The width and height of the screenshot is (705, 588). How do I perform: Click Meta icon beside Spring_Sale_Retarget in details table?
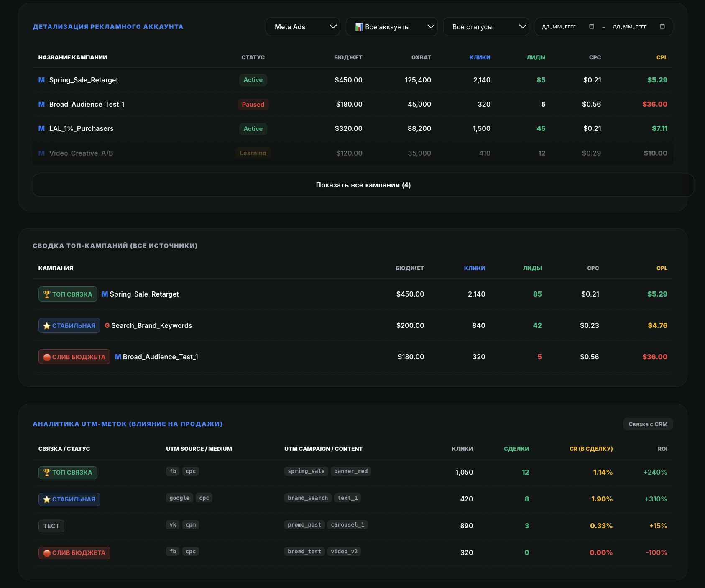tap(41, 80)
